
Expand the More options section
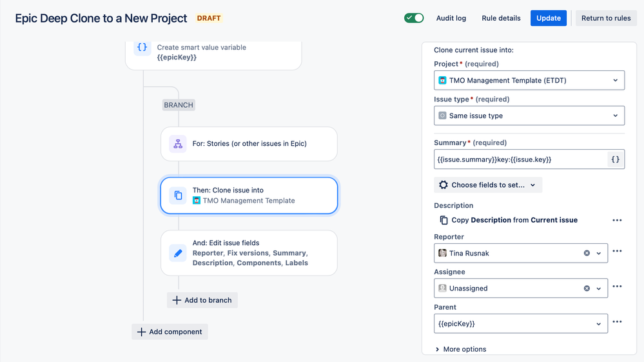[460, 349]
